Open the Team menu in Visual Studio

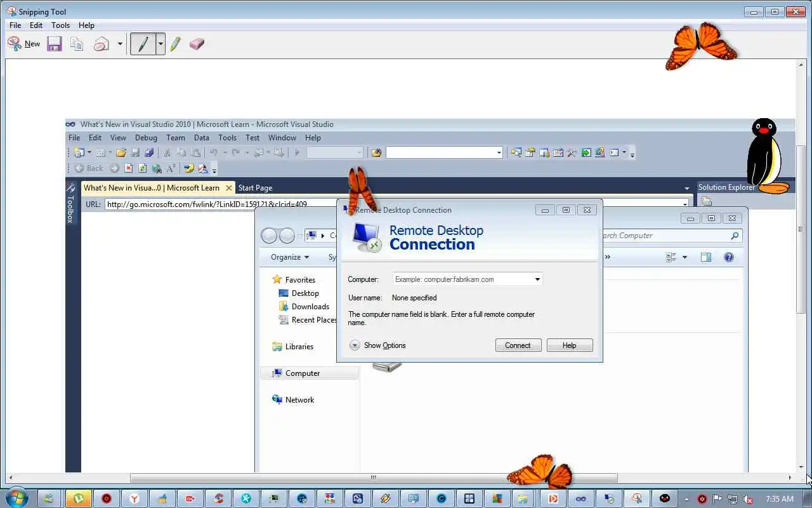click(176, 137)
